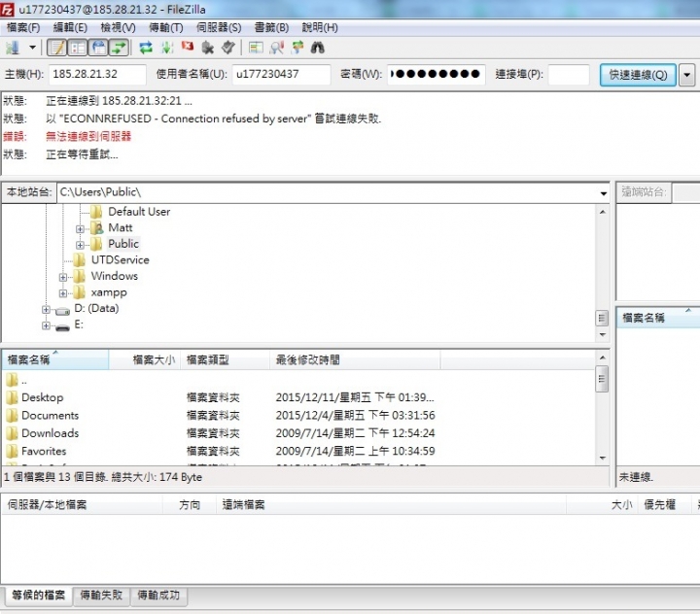
Task: Click the 密碼 password field
Action: [x=436, y=74]
